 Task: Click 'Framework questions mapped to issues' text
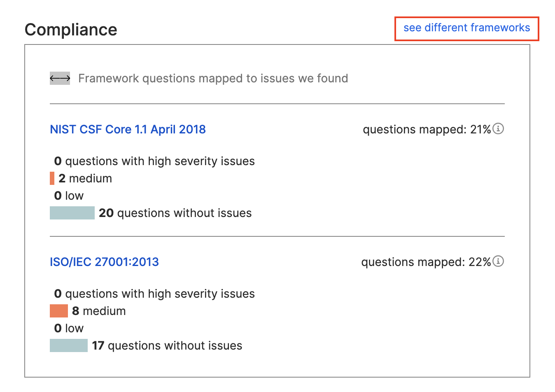pos(213,78)
